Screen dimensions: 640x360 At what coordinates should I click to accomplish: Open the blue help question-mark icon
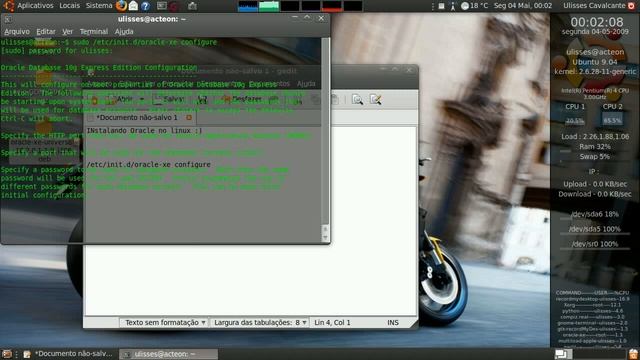145,6
